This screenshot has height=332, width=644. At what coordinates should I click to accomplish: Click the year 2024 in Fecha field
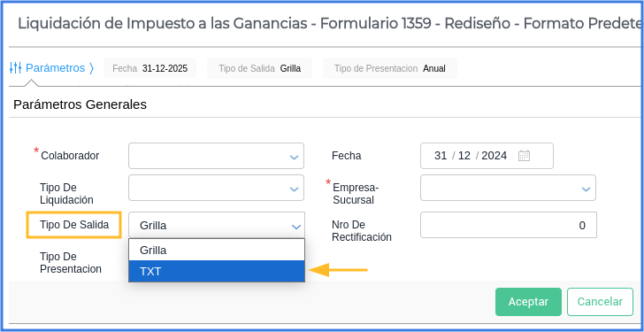494,156
